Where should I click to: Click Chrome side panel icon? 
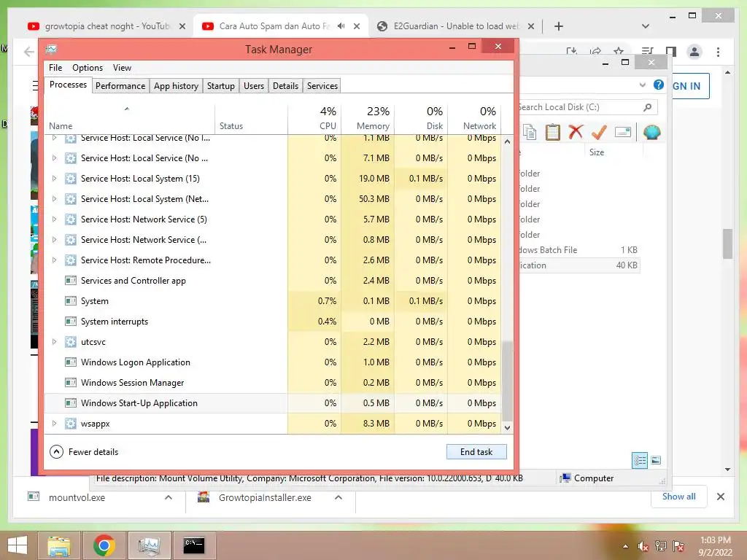point(671,52)
